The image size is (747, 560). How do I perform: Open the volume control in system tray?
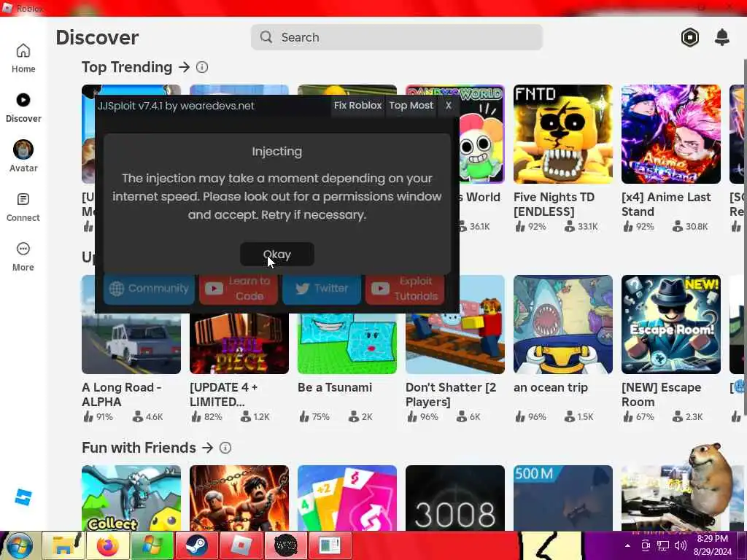[681, 545]
